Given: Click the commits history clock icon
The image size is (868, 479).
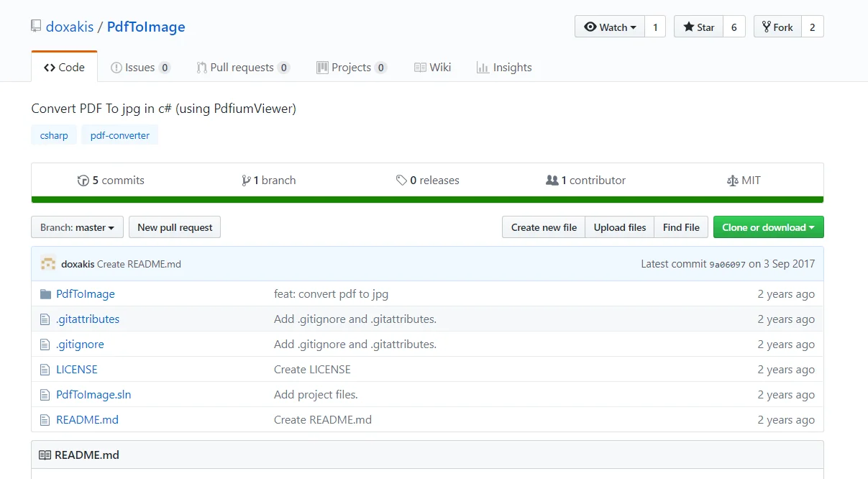Looking at the screenshot, I should pyautogui.click(x=83, y=181).
